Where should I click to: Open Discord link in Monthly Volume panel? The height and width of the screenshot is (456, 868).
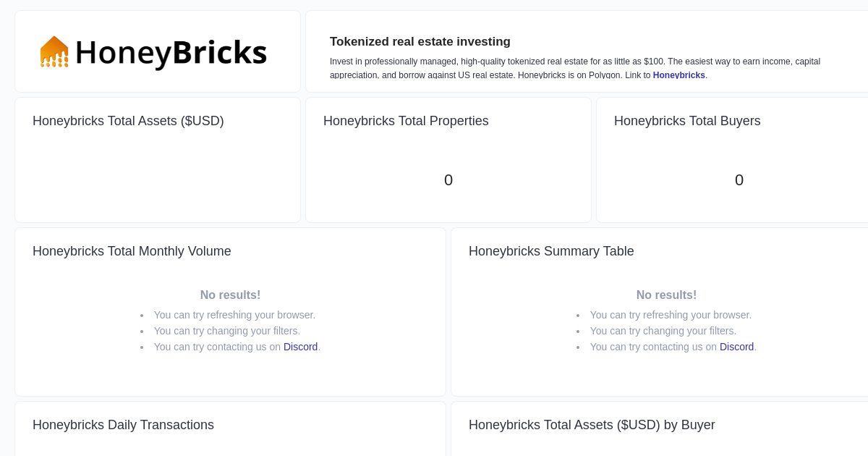click(300, 347)
